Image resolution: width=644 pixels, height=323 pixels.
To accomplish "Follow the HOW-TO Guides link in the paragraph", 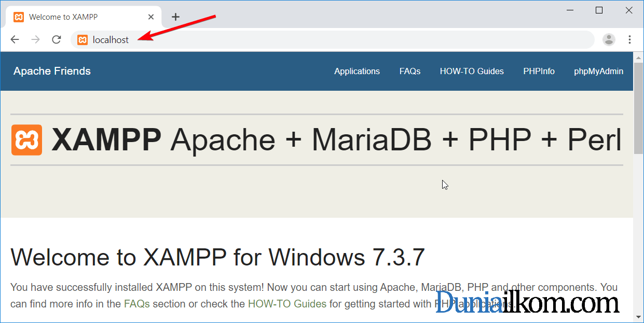I will pos(287,303).
